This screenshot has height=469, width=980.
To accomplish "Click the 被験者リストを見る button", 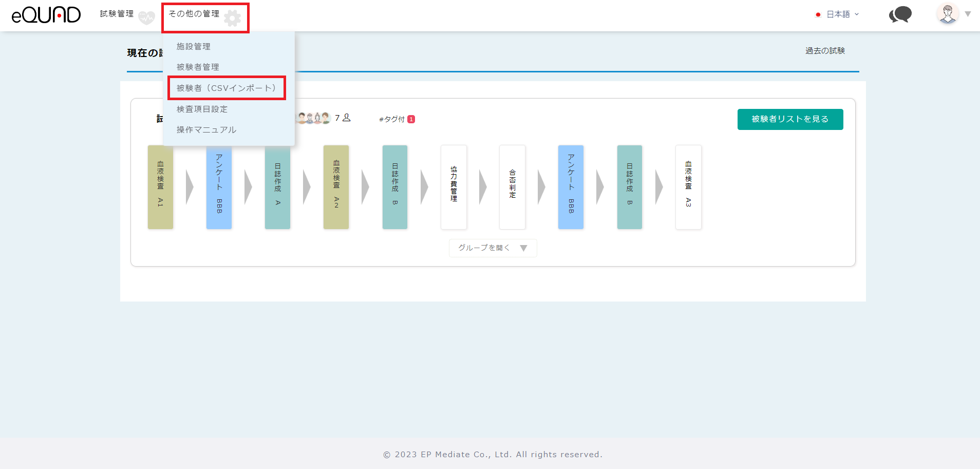I will point(790,119).
